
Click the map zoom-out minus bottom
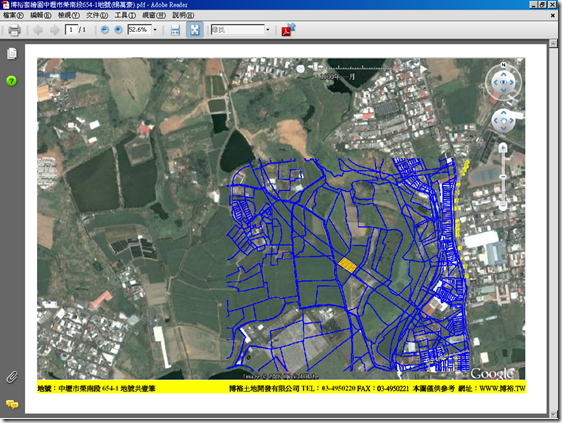click(503, 206)
